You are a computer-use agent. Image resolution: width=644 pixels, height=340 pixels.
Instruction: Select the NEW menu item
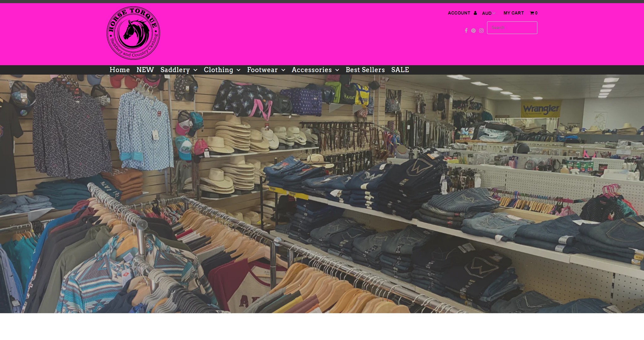[x=145, y=70]
